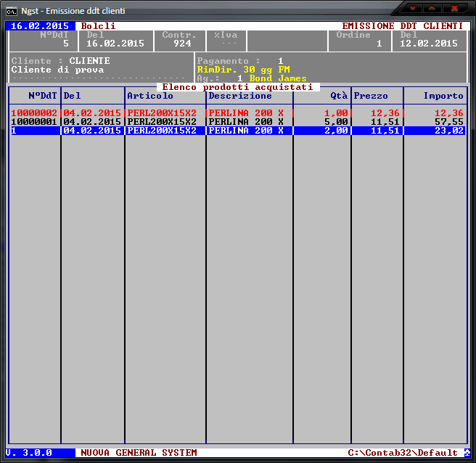
Task: Click the Pagamento field value
Action: (280, 61)
